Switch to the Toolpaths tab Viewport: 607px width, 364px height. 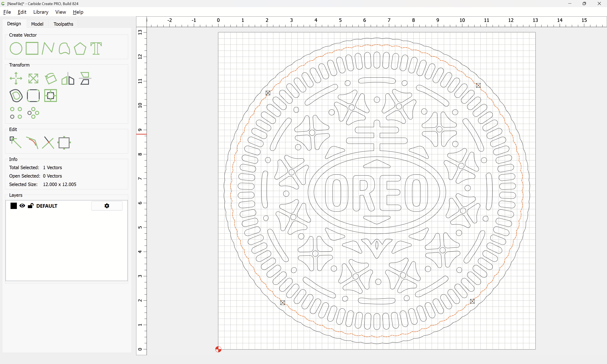click(x=63, y=24)
